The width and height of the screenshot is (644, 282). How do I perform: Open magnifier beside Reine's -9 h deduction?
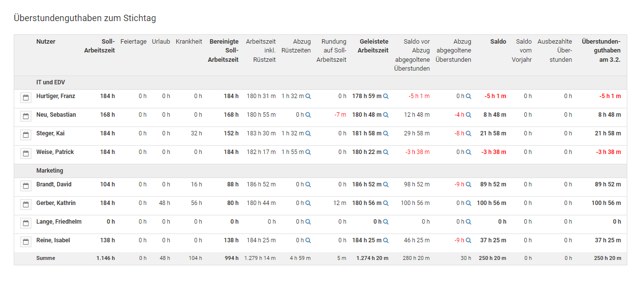tap(468, 241)
